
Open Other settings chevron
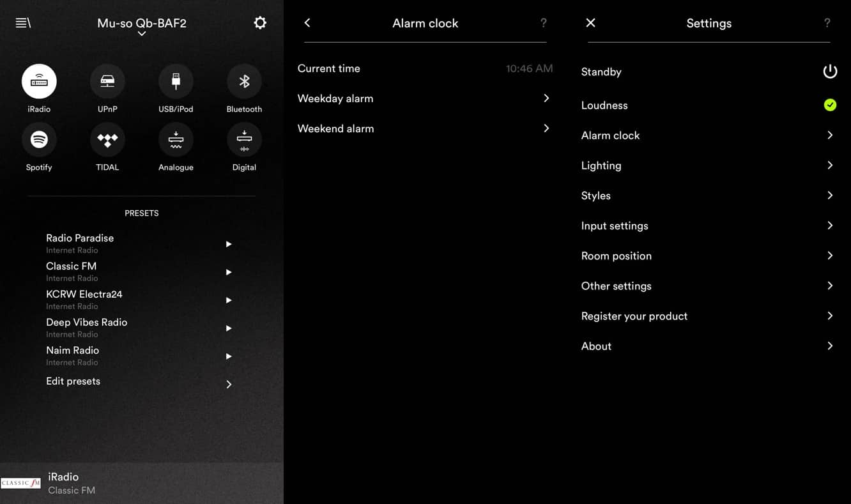830,285
